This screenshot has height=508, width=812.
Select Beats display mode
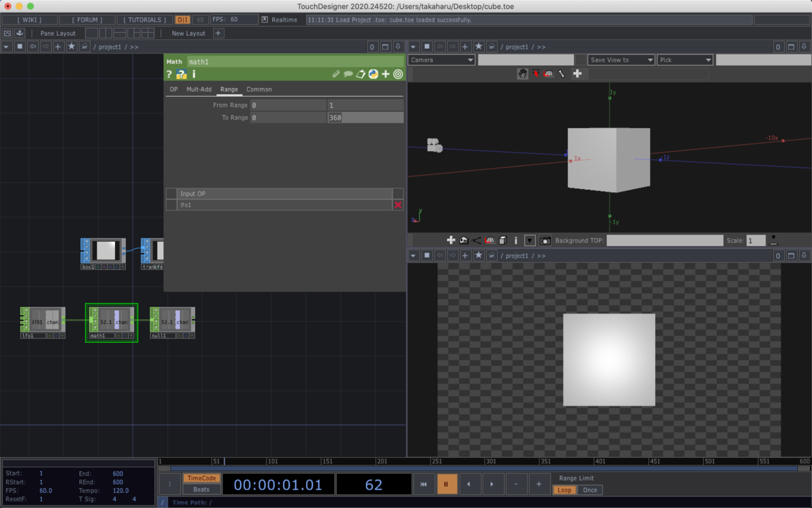pyautogui.click(x=202, y=489)
